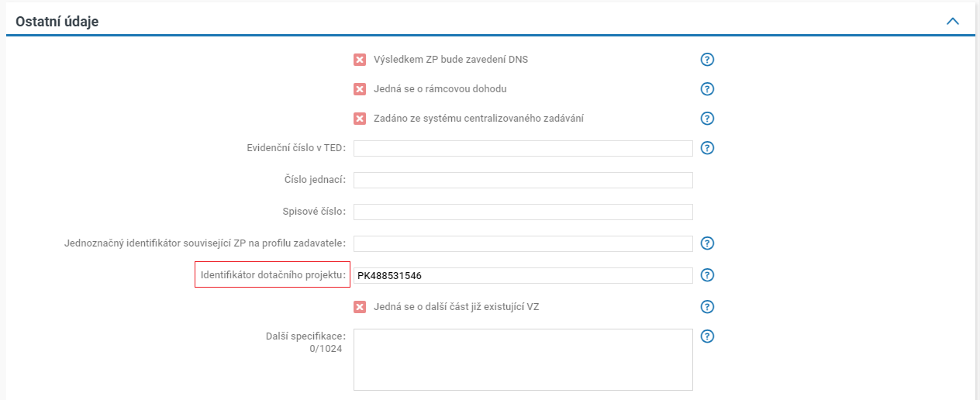Click the Jednoznačný identifikátor související ZP input

click(x=523, y=243)
